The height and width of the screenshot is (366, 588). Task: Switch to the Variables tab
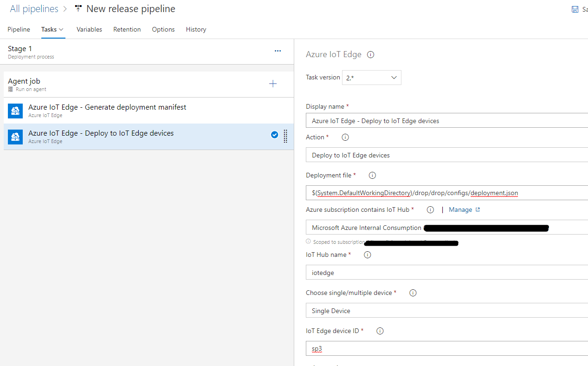tap(89, 29)
